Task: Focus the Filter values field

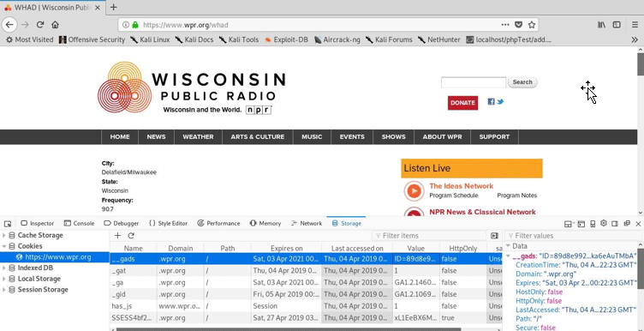Action: click(573, 236)
